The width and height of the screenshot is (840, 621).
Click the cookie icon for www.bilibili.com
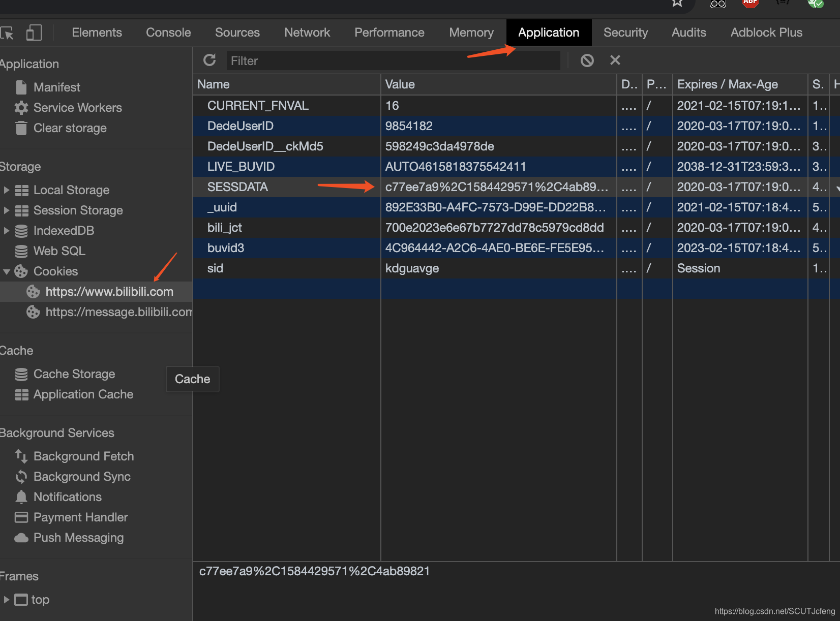[x=33, y=292]
